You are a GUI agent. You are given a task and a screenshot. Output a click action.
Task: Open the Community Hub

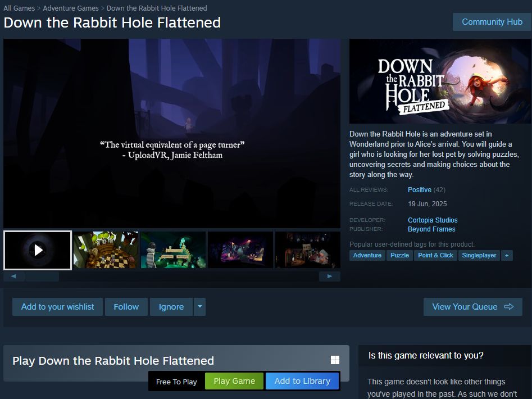492,22
